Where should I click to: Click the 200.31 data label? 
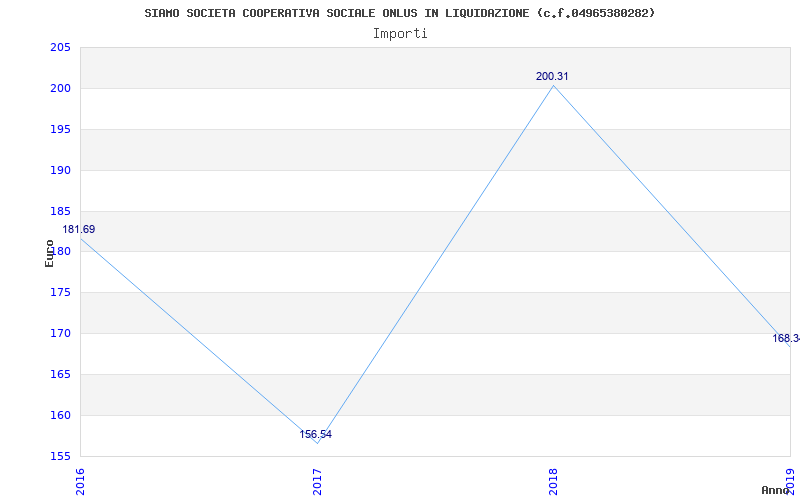tap(552, 77)
